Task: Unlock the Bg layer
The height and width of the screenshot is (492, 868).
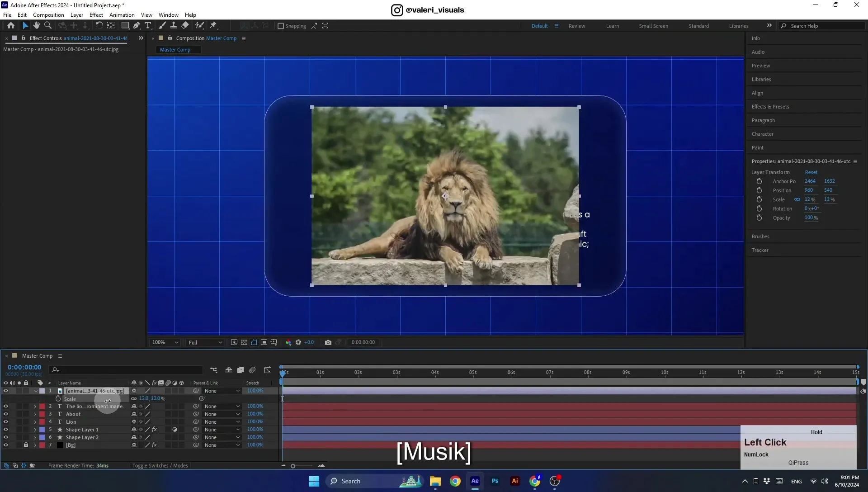Action: pyautogui.click(x=26, y=445)
